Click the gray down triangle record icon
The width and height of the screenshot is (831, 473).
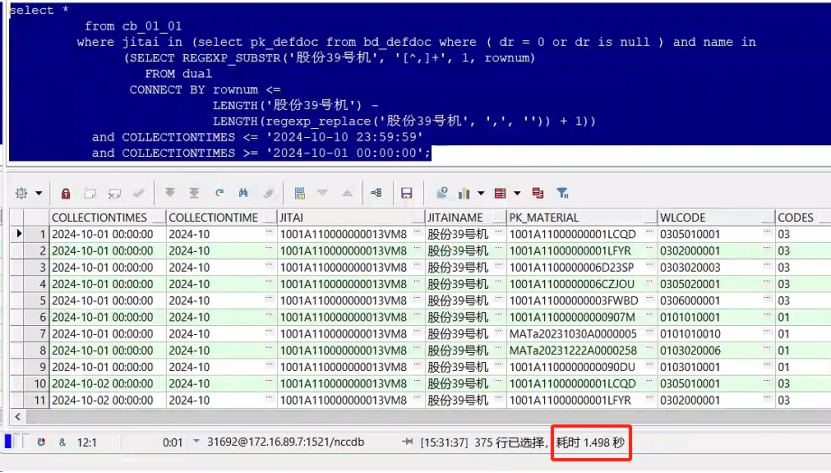pyautogui.click(x=323, y=193)
